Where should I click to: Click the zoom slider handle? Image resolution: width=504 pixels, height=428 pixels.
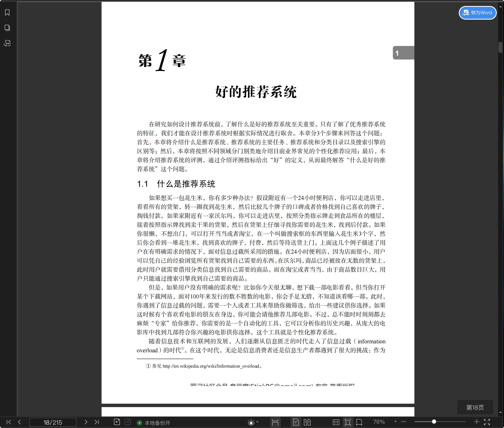[x=434, y=422]
